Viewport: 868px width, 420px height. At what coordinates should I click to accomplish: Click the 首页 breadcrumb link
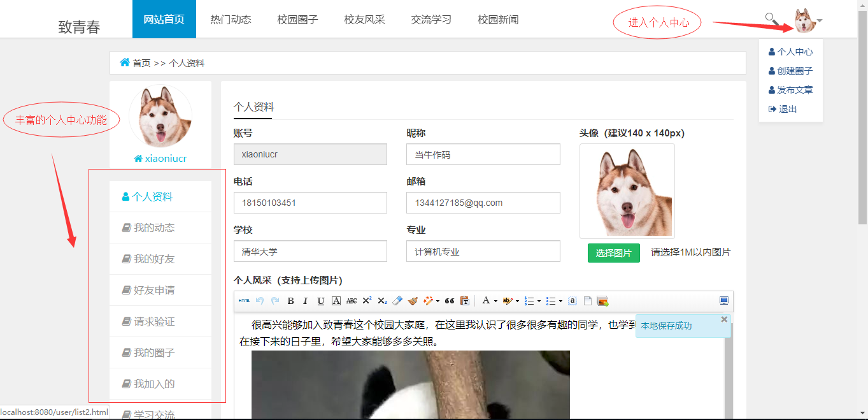pos(141,63)
